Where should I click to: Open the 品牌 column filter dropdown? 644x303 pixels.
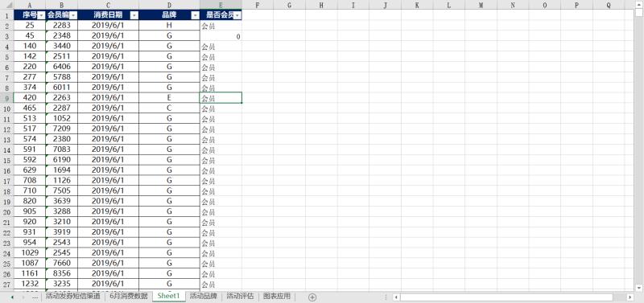(x=195, y=15)
